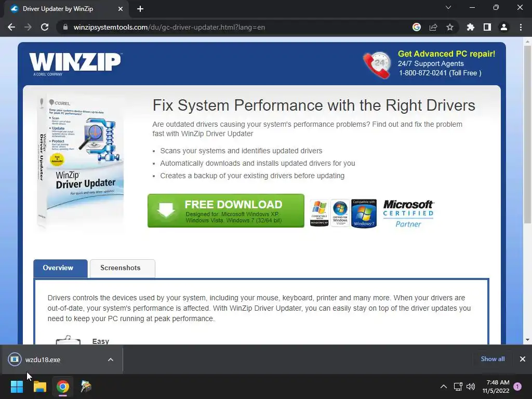This screenshot has width=532, height=399.
Task: Click the 24/7 phone support icon
Action: click(x=377, y=64)
